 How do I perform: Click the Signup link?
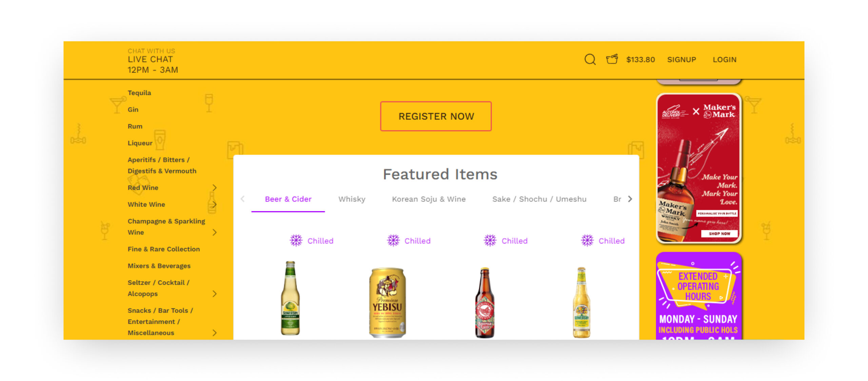click(682, 60)
